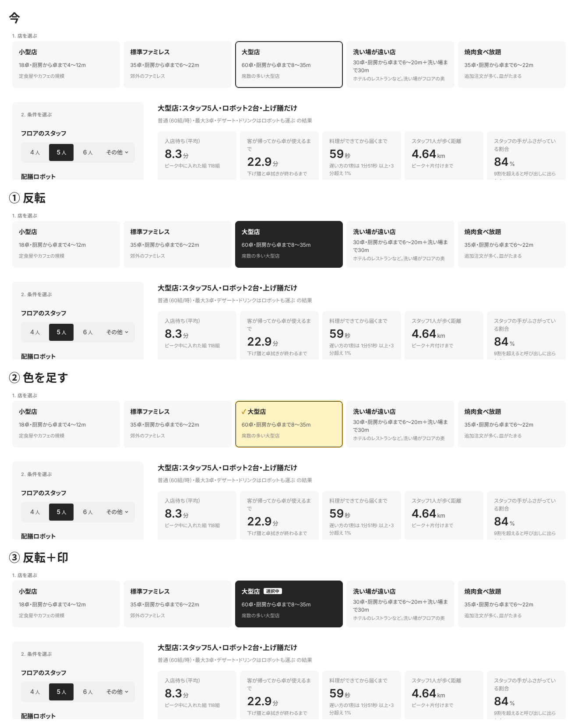Click the dark 大型店 card under ① 反転
The height and width of the screenshot is (728, 578).
tap(289, 245)
